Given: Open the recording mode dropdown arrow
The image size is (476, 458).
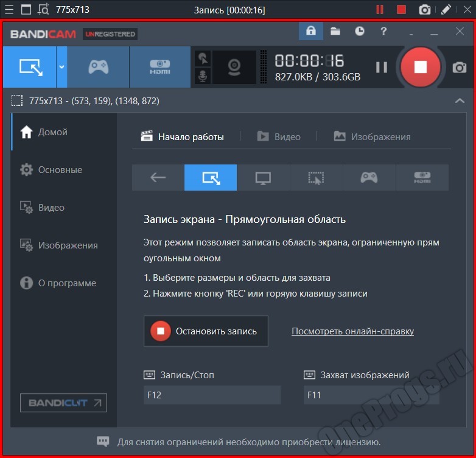Looking at the screenshot, I should click(61, 67).
